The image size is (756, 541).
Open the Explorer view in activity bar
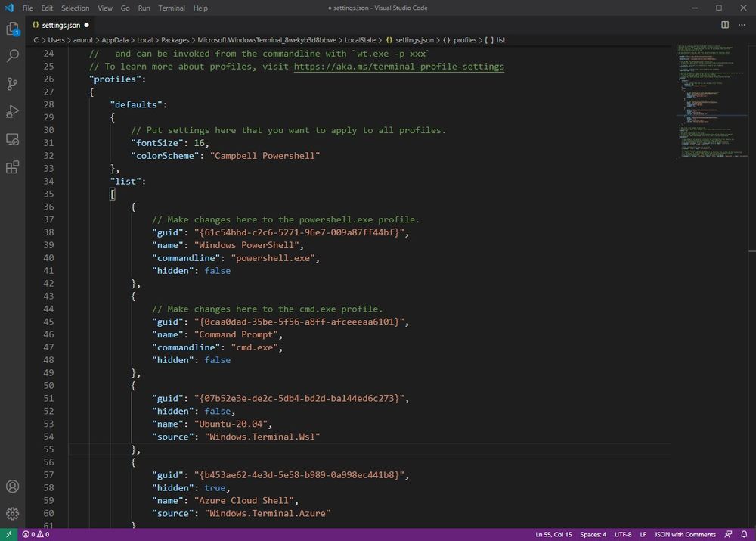point(13,29)
